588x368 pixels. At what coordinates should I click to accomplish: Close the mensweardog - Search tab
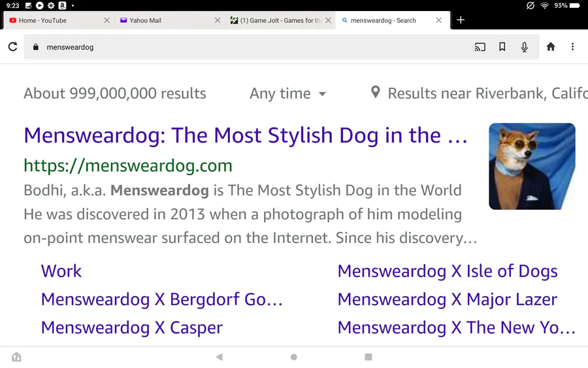point(439,20)
